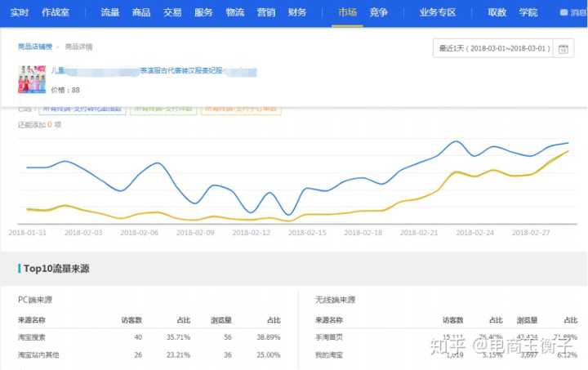Image resolution: width=588 pixels, height=370 pixels.
Task: Open 业务专区 in the navigation bar
Action: tap(437, 13)
